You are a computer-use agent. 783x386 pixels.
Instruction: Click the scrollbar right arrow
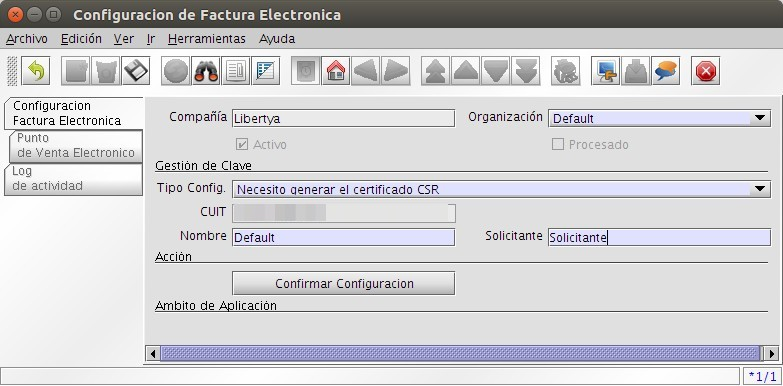click(x=772, y=354)
